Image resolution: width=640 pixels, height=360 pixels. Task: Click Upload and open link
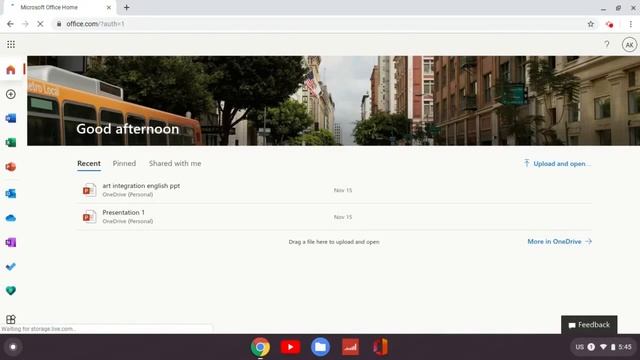pyautogui.click(x=557, y=164)
